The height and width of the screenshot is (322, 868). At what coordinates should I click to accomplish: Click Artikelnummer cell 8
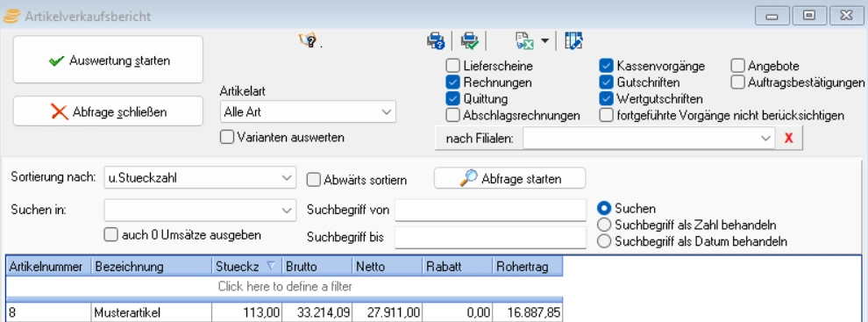(x=49, y=312)
